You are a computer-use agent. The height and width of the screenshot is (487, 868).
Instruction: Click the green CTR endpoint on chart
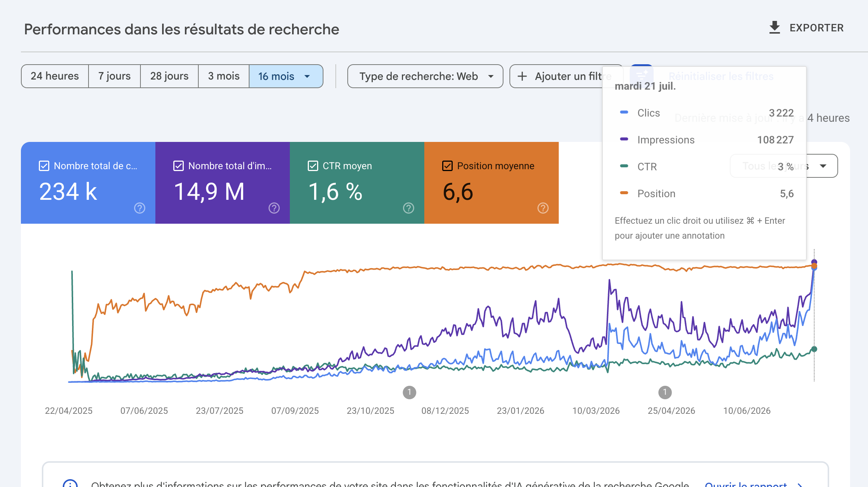tap(814, 349)
